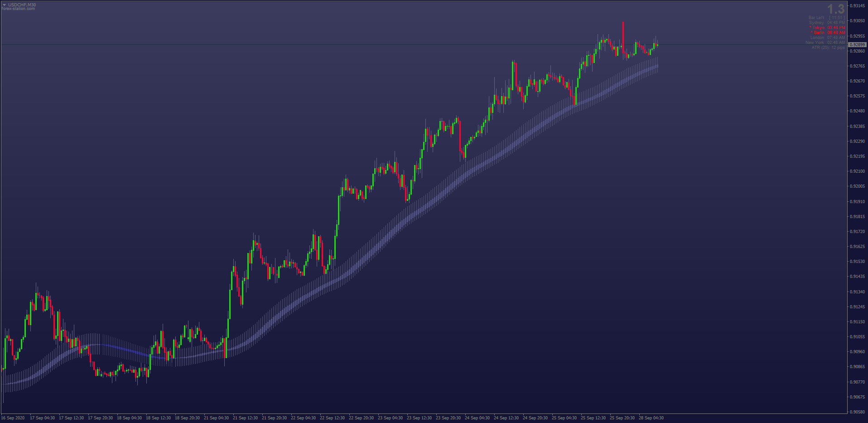This screenshot has height=423, width=868.
Task: Click the 28 Sep 04:30 time label
Action: (651, 418)
